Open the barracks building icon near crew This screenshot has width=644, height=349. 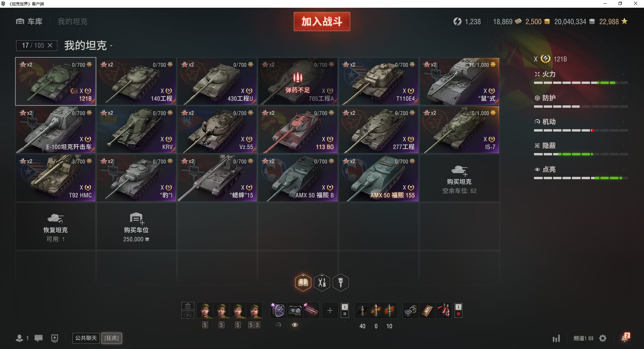(x=188, y=306)
